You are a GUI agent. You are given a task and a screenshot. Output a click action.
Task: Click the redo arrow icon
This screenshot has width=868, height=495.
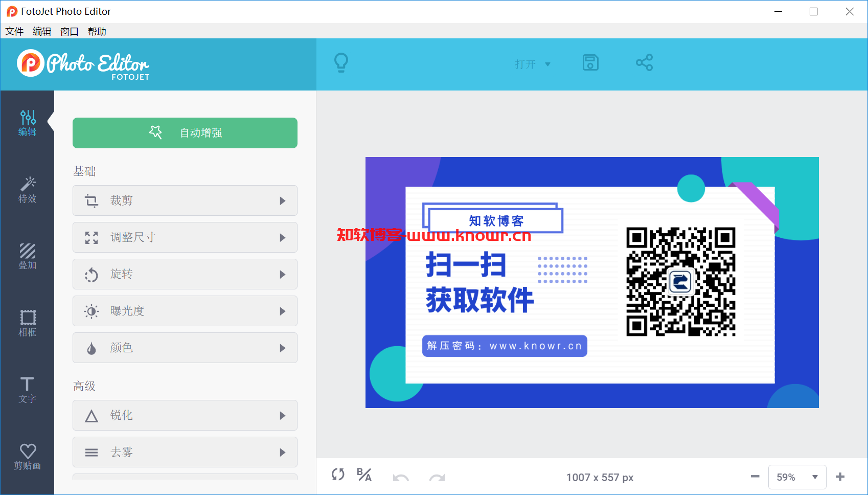pos(437,478)
